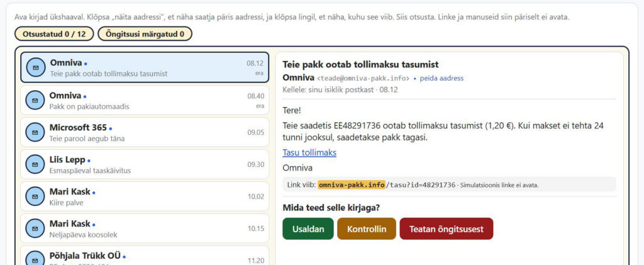Click envelope icon beside Kiire palve email
Viewport: 644px width, 265px height.
point(35,196)
